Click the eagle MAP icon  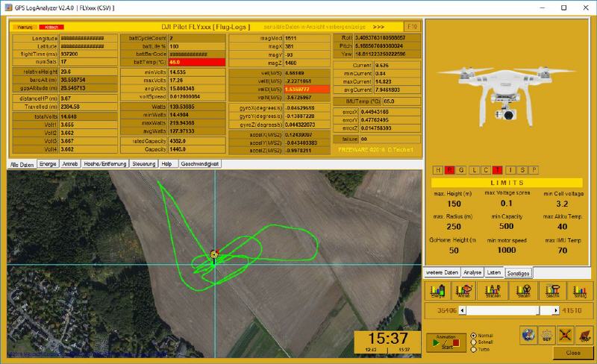[x=584, y=335]
